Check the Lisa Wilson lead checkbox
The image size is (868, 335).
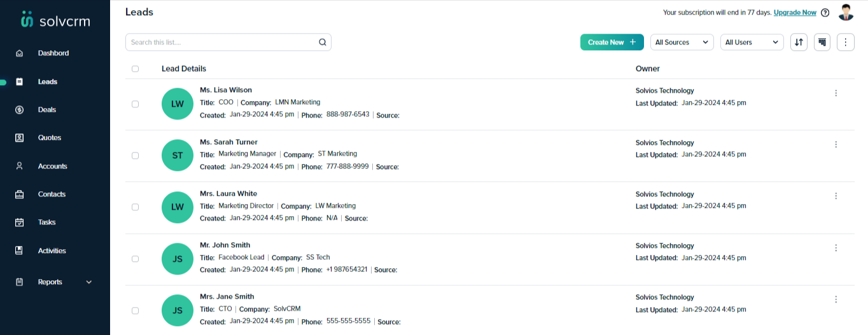(x=135, y=104)
